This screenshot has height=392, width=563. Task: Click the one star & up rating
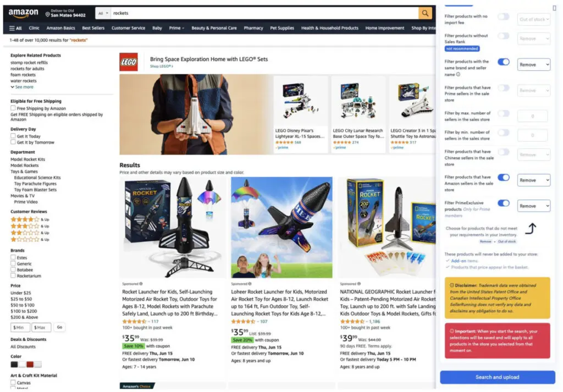25,240
